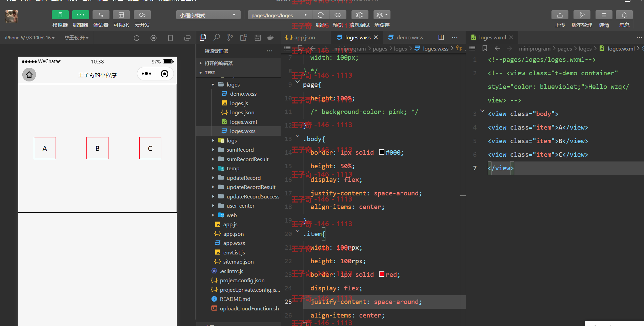Open project details
This screenshot has height=326, width=644.
coord(604,15)
